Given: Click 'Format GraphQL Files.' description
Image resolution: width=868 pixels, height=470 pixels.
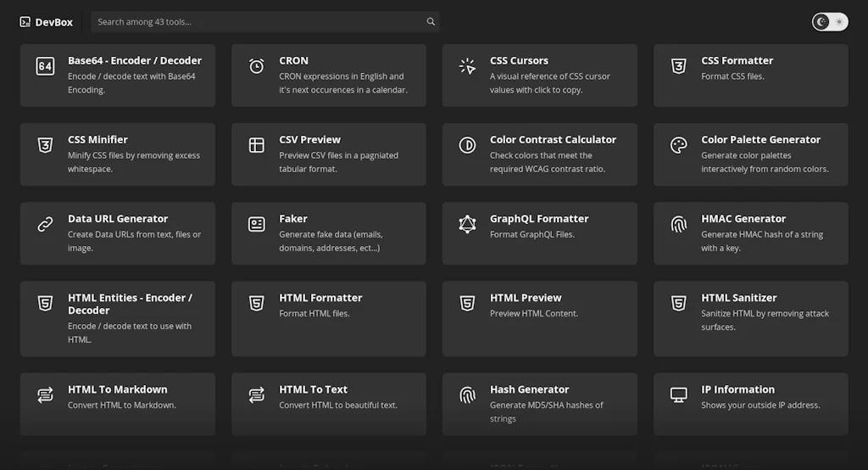Looking at the screenshot, I should coord(532,234).
